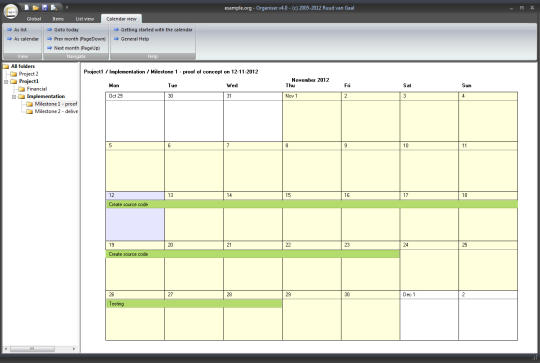Click the day 5 calendar cell
540x363 pixels.
pos(135,166)
